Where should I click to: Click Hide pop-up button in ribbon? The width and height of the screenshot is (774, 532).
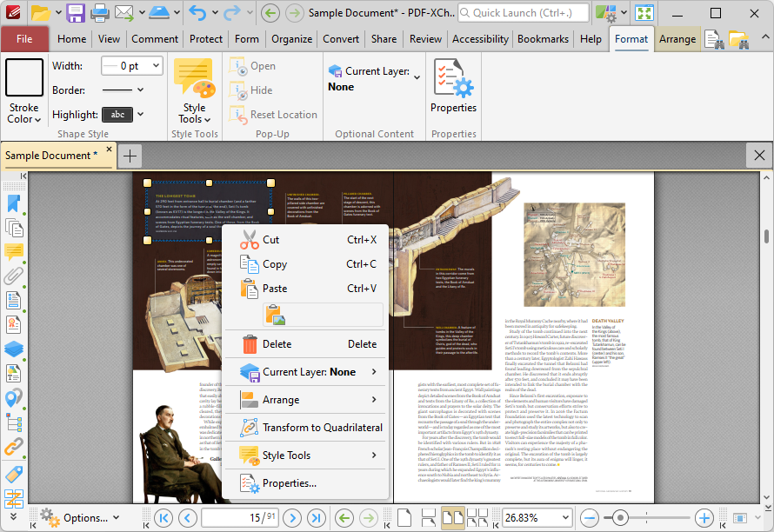tap(250, 90)
